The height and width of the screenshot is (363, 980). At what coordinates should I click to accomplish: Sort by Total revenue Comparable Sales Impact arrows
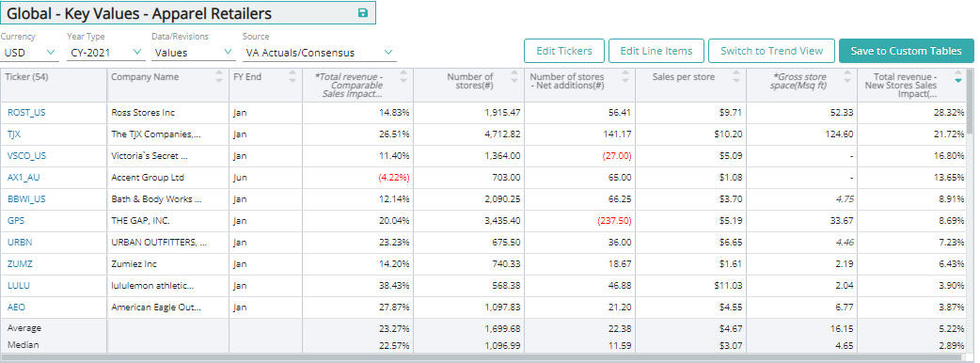[403, 76]
